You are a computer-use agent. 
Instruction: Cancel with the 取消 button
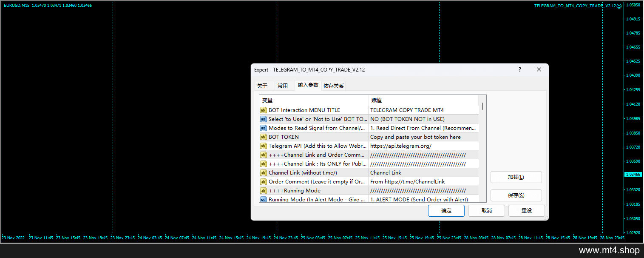point(487,211)
